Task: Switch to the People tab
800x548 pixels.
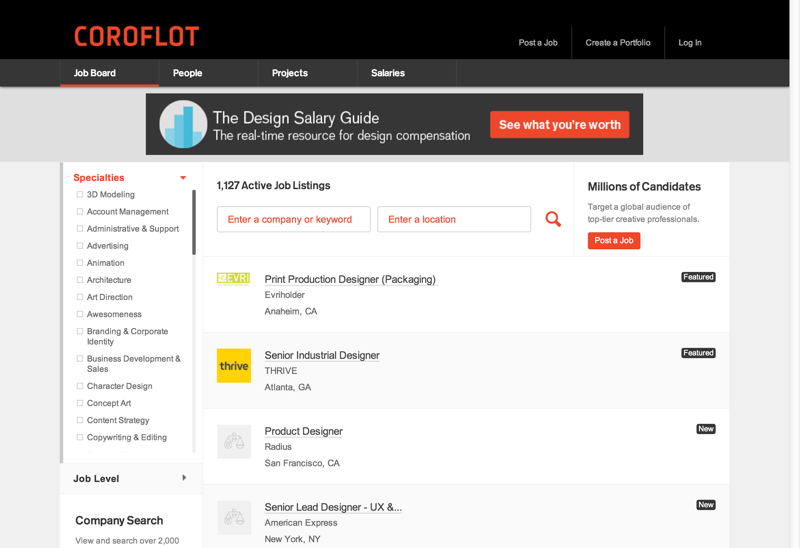Action: [209, 73]
